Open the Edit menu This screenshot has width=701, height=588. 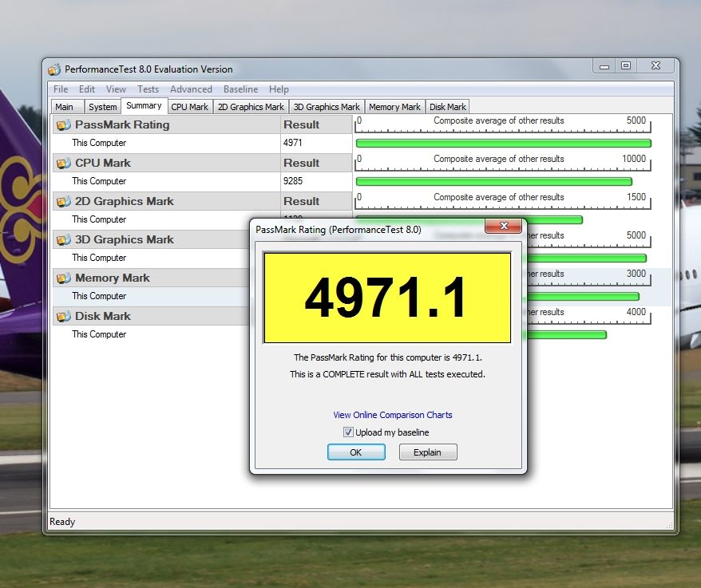click(x=87, y=89)
